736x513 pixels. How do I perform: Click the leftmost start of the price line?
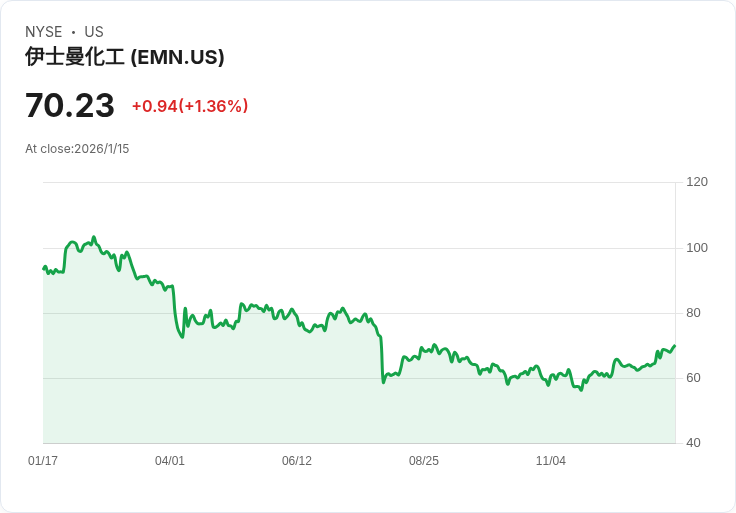(x=44, y=268)
